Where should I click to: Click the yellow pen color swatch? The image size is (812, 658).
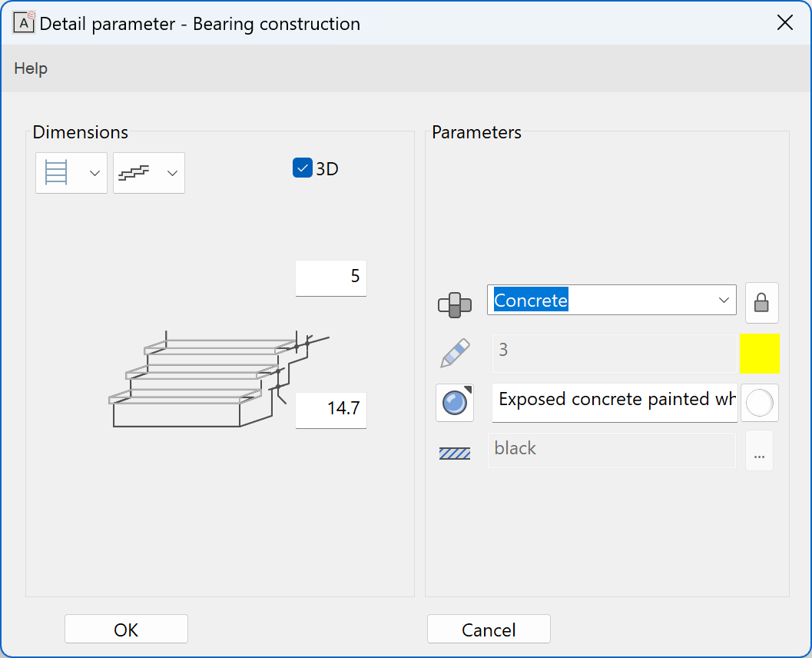point(760,353)
